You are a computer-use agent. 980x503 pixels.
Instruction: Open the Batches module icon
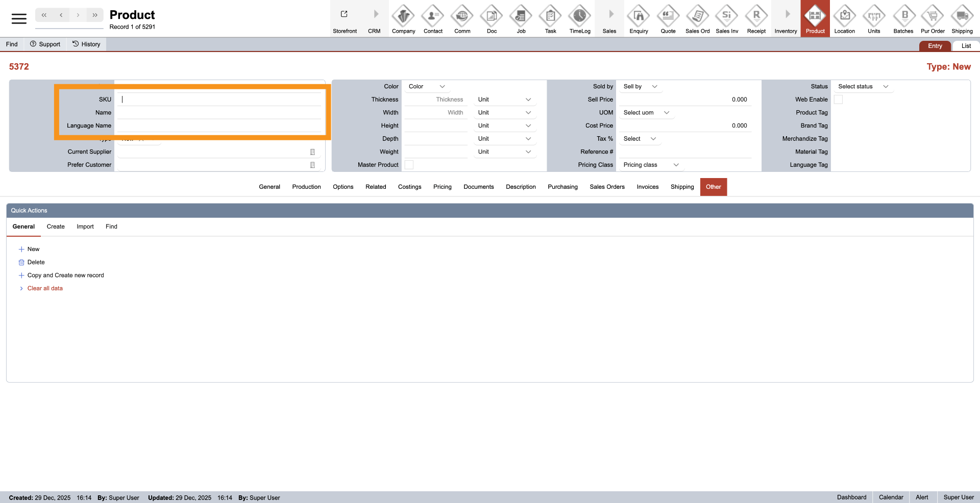point(903,16)
